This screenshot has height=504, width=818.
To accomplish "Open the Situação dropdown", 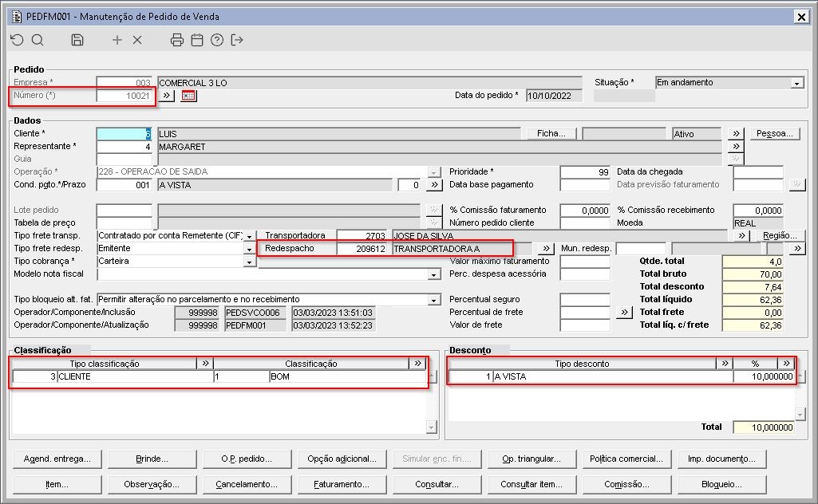I will (796, 83).
